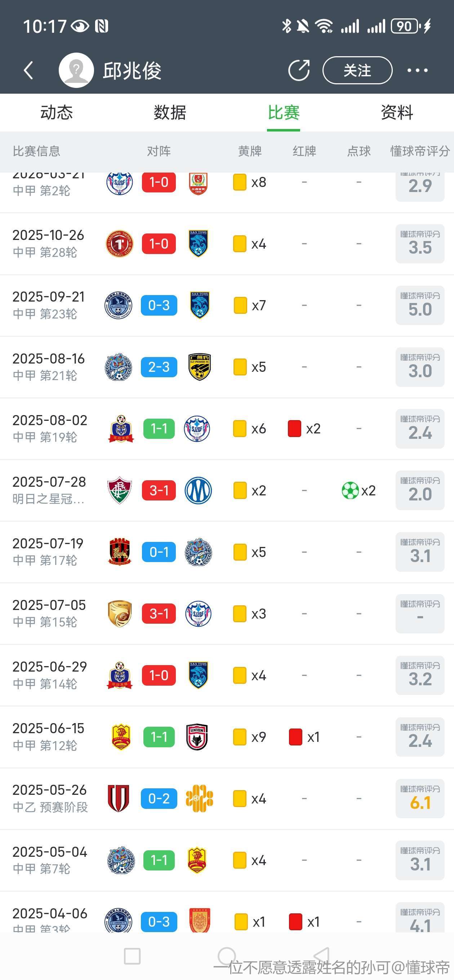
Task: Switch to the 数据 tab
Action: (170, 113)
